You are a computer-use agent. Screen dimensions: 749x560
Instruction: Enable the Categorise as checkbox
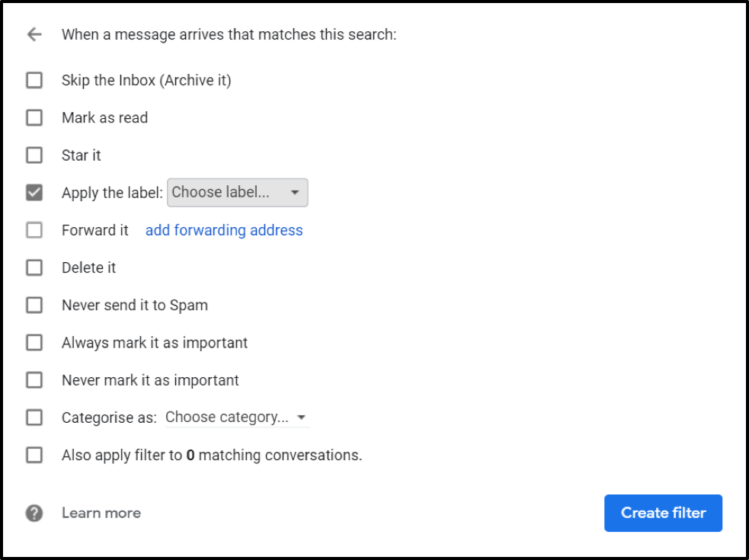34,418
